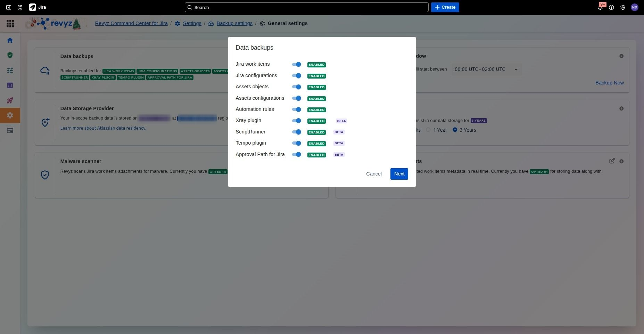Click the Jira settings gear in top bar
This screenshot has width=644, height=334.
pos(623,7)
